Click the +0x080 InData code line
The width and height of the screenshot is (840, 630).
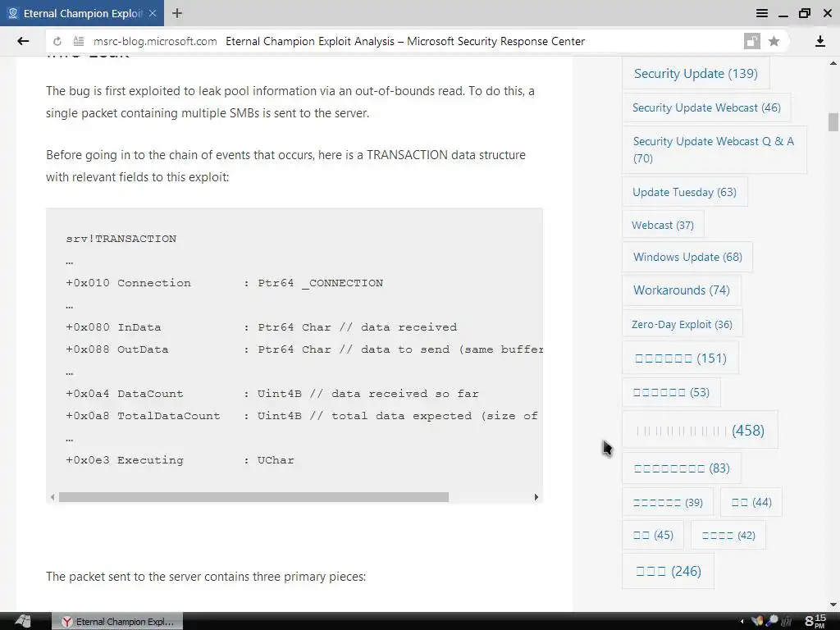tap(262, 327)
